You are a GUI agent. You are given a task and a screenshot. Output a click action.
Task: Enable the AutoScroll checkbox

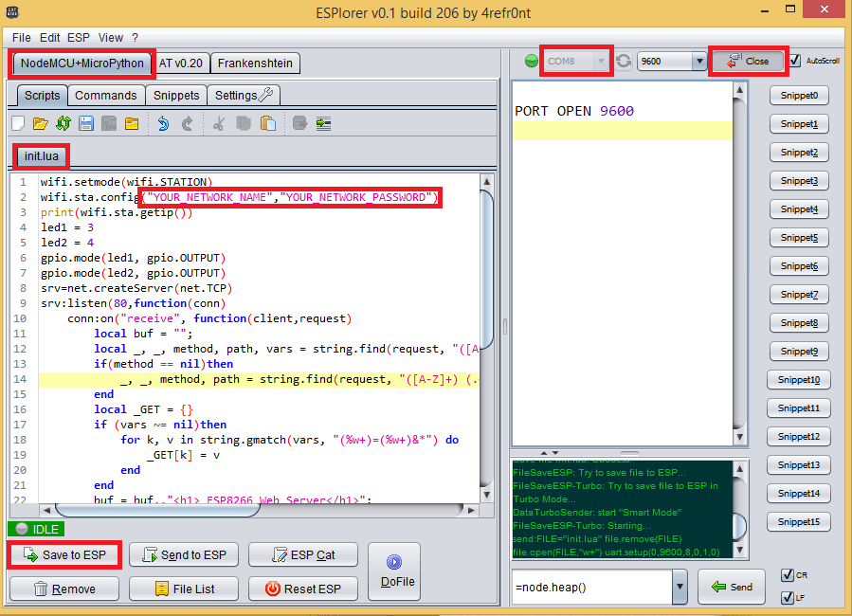pos(794,60)
